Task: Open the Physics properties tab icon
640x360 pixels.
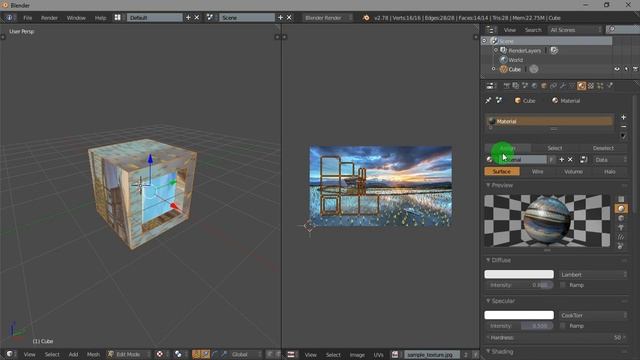Action: (610, 86)
